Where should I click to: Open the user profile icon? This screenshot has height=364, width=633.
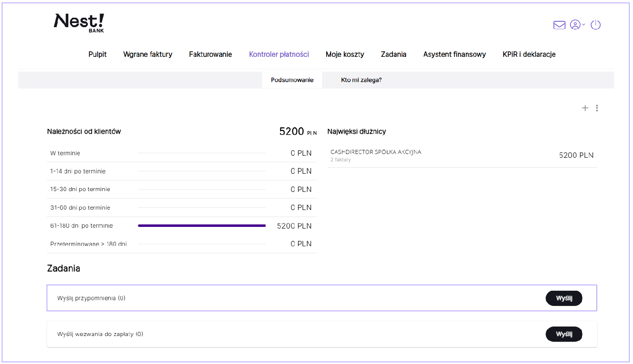point(575,25)
